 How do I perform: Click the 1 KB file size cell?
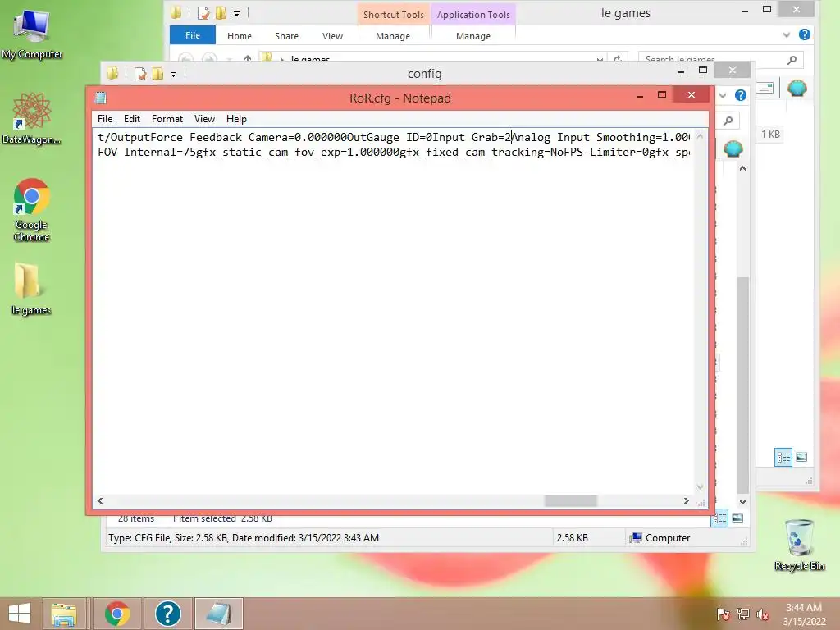tap(770, 135)
